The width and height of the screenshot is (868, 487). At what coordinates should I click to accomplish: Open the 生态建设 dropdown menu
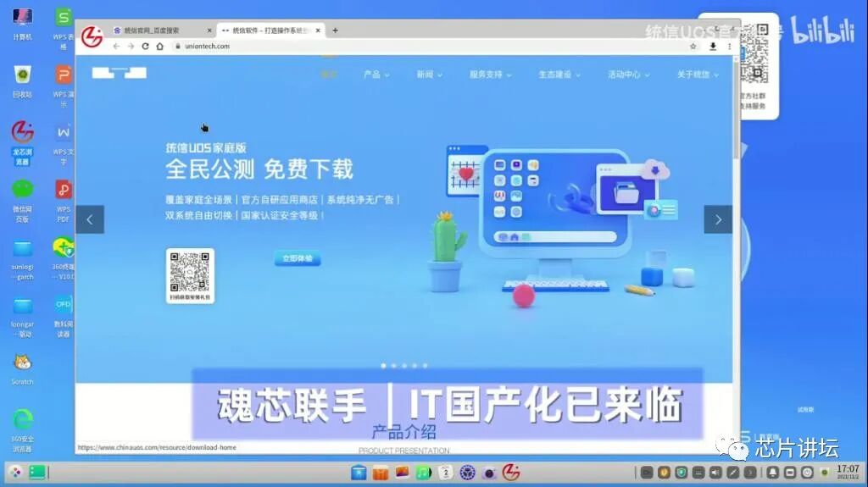[x=559, y=75]
